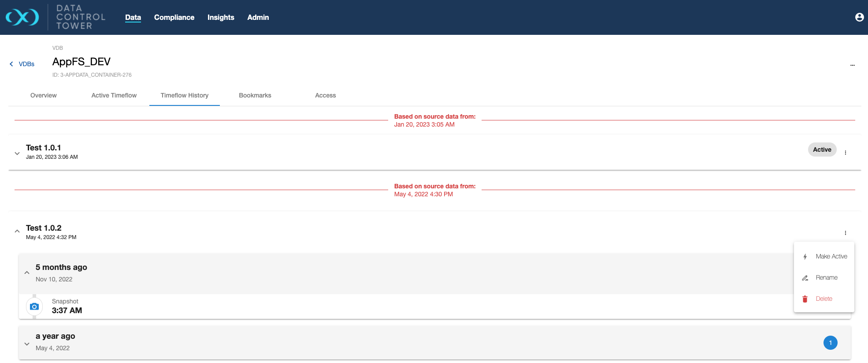This screenshot has height=363, width=868.
Task: Click the lightning bolt Make Active icon
Action: pyautogui.click(x=805, y=257)
